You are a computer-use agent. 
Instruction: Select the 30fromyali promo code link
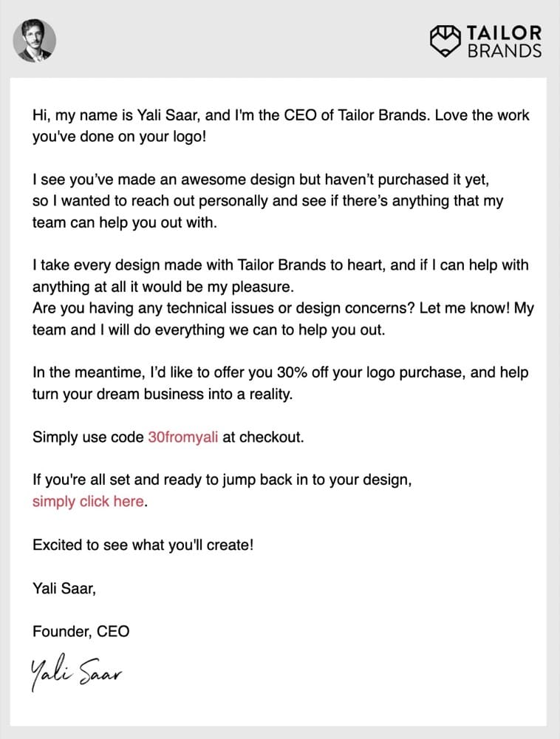coord(182,437)
